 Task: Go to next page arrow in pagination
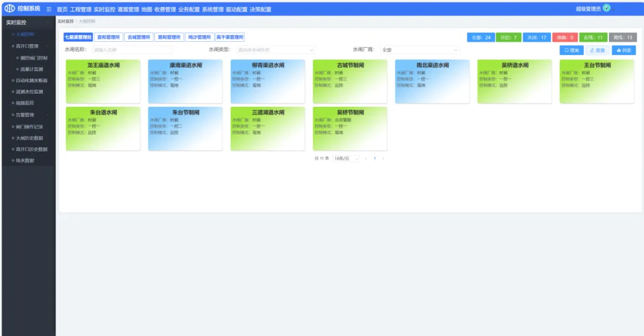coord(383,159)
